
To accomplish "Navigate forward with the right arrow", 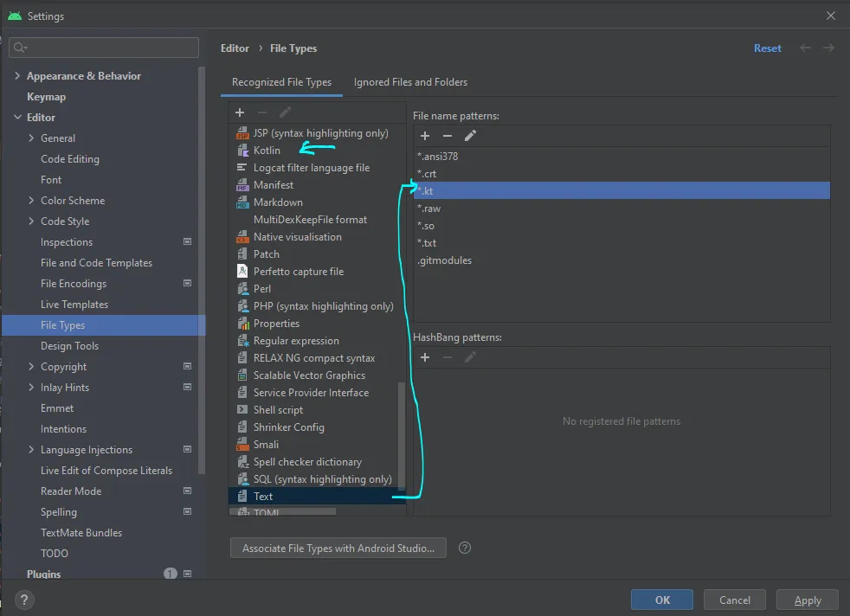I will tap(828, 48).
